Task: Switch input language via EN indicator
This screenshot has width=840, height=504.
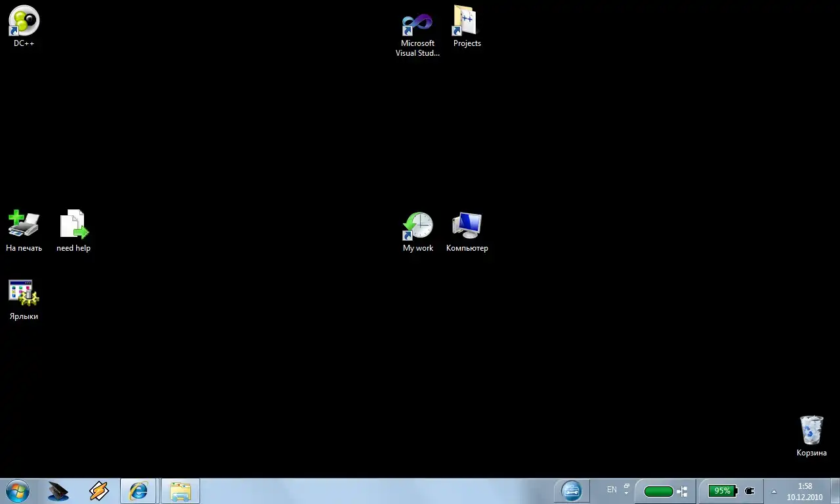Action: click(612, 490)
